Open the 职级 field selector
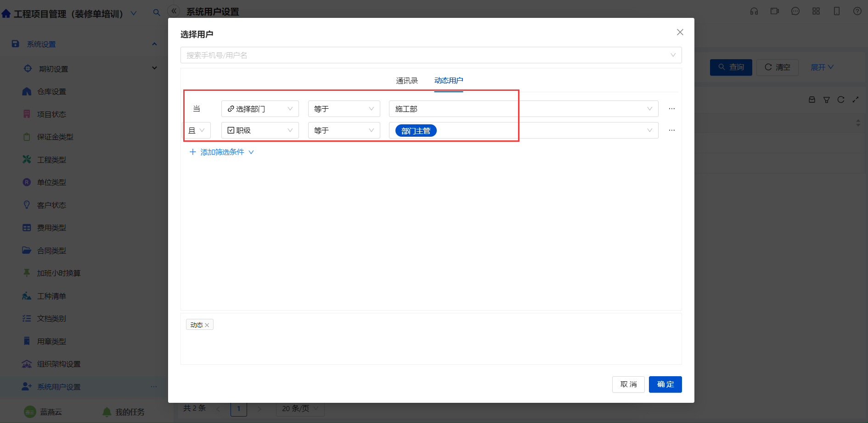The height and width of the screenshot is (423, 868). pyautogui.click(x=260, y=130)
